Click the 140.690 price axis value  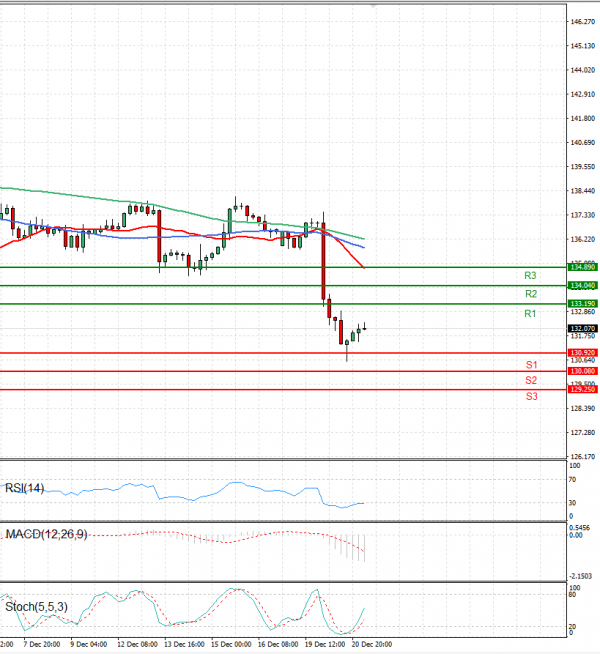click(582, 143)
